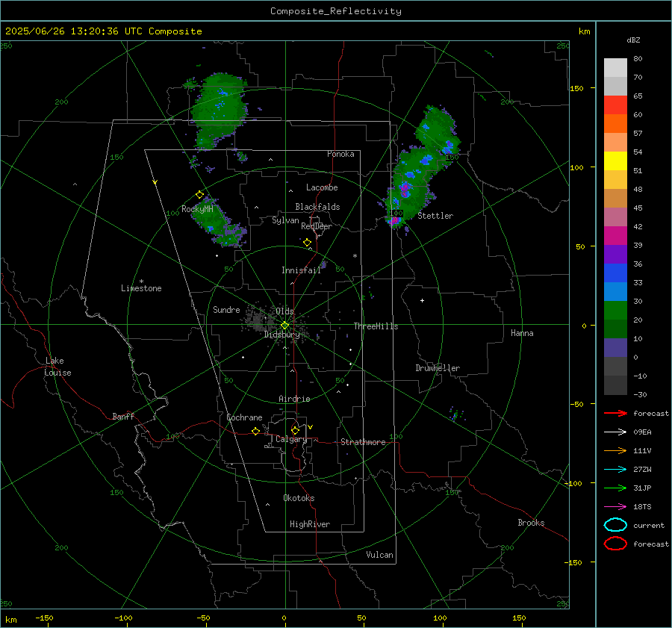Select the dark gray -10 dBZ swatch
Screen dimensions: 672x628
615,385
